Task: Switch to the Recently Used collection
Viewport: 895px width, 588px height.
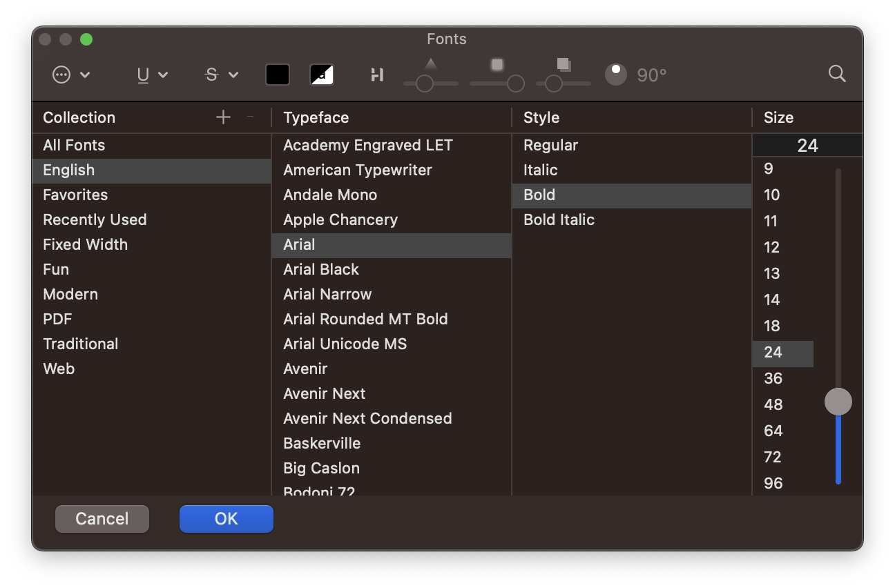Action: 95,219
